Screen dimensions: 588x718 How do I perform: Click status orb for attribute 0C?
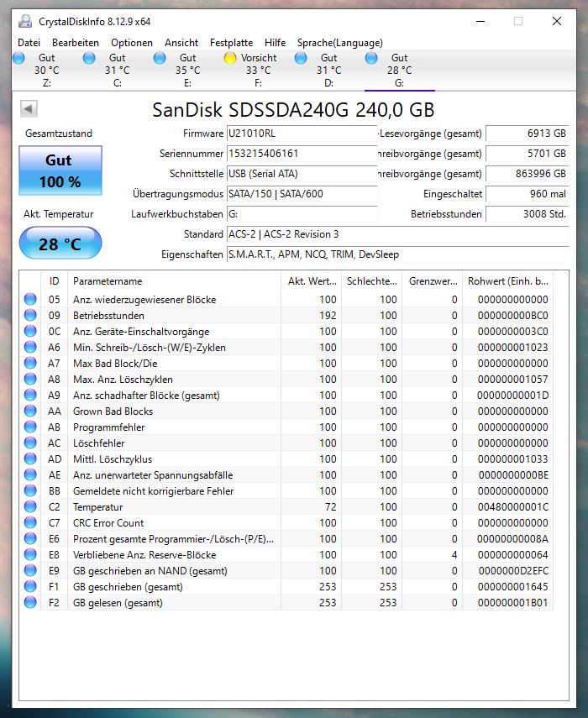point(30,331)
